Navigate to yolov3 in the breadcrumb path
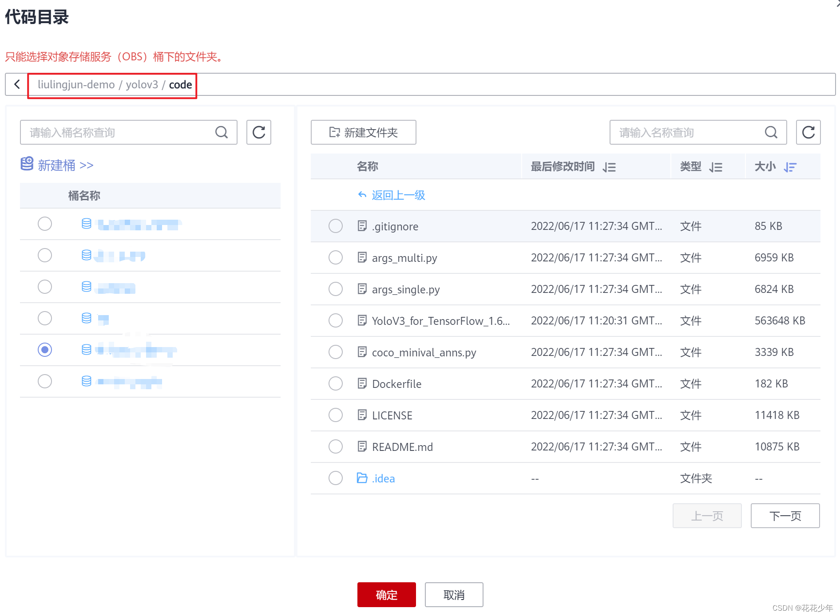Image resolution: width=840 pixels, height=616 pixels. [x=142, y=84]
